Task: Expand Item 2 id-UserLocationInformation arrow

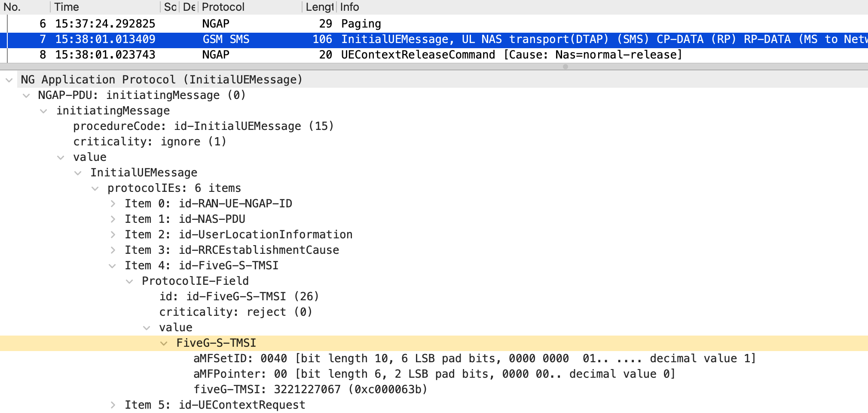Action: tap(113, 234)
